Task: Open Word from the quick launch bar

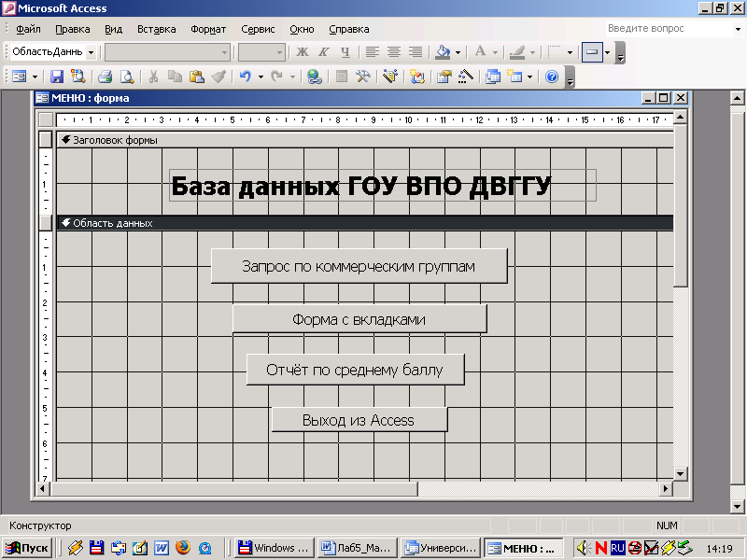Action: click(x=161, y=548)
